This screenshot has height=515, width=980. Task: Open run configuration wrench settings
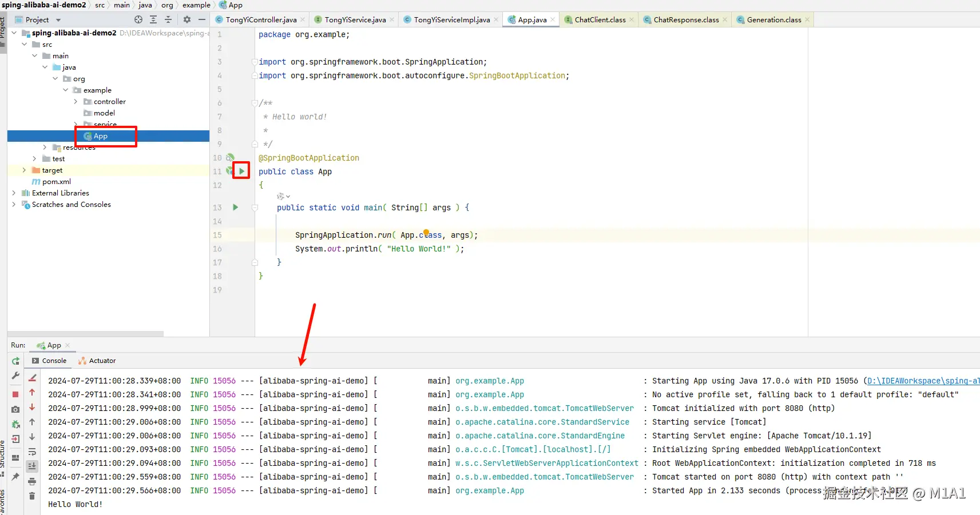pyautogui.click(x=15, y=376)
